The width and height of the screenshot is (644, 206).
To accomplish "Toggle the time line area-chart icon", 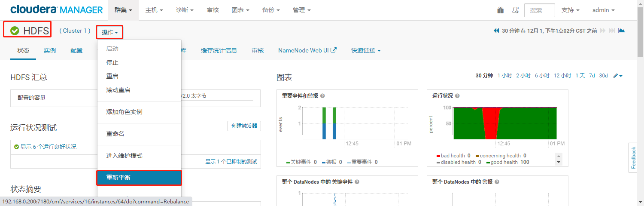I will tap(621, 31).
